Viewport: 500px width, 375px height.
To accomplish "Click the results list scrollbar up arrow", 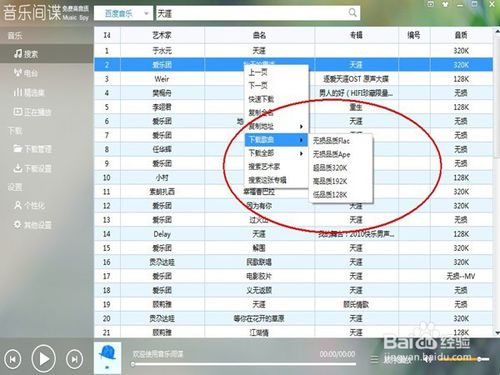I will [x=497, y=31].
